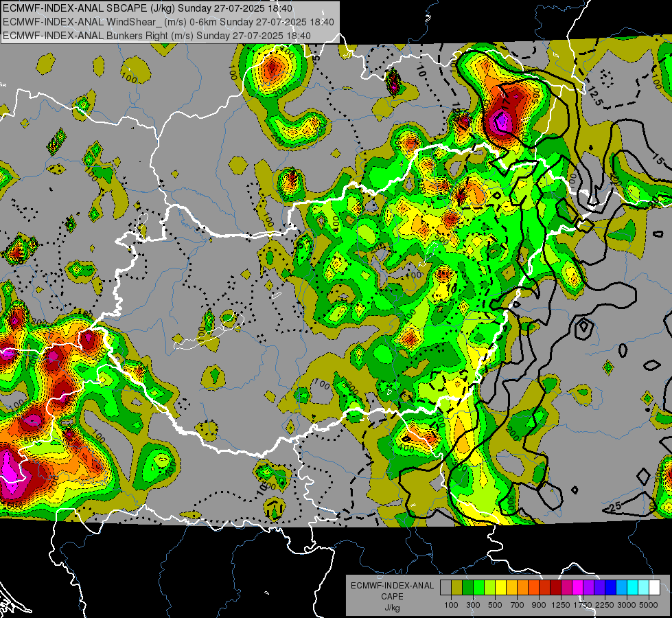The width and height of the screenshot is (672, 618).
Task: Pick the white legend swatch
Action: click(655, 588)
